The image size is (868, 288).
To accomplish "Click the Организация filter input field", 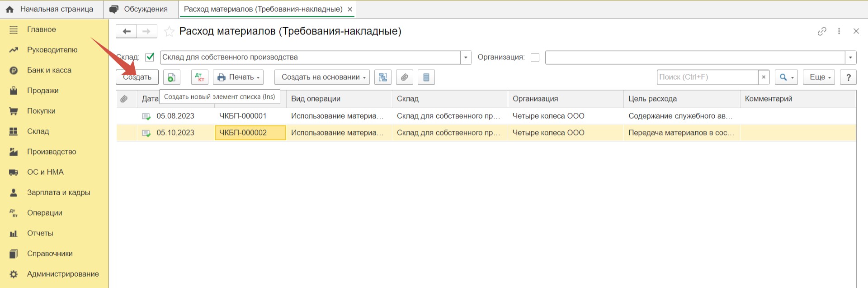I will (x=695, y=58).
